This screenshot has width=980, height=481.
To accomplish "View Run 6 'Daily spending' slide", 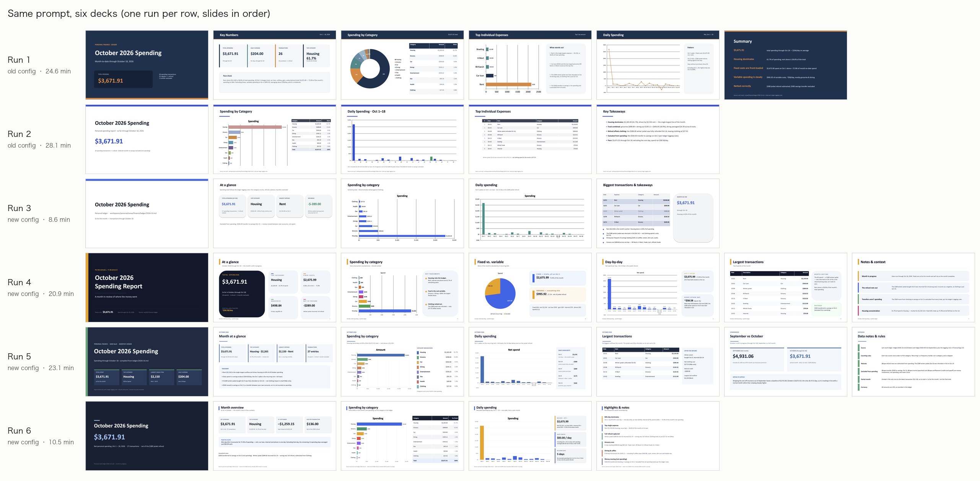I will tap(530, 436).
